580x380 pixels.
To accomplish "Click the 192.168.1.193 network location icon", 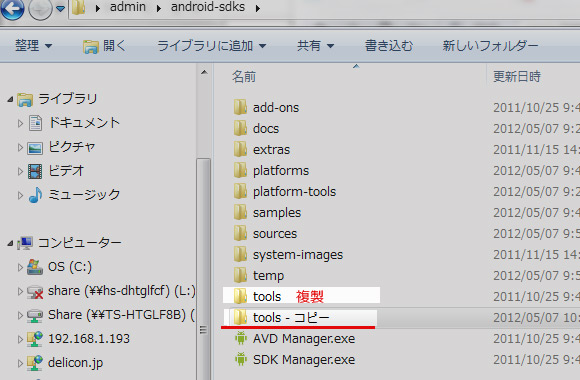I will coord(35,339).
